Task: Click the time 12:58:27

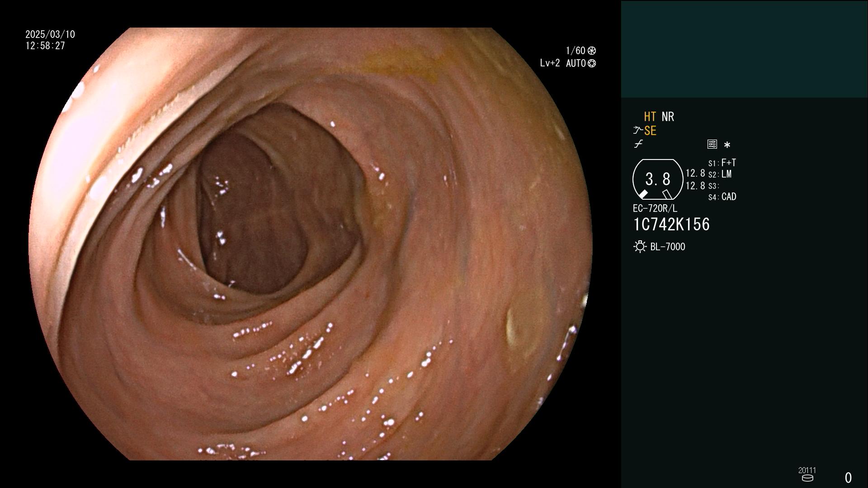Action: (45, 46)
